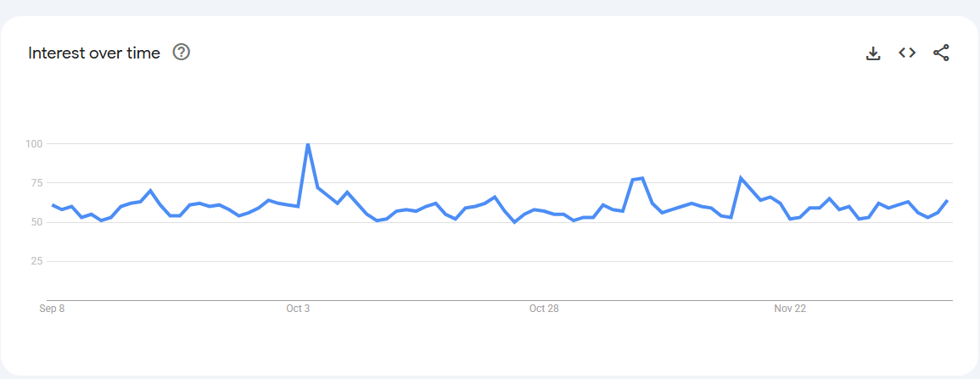Click the Oct 28 date label
The width and height of the screenshot is (980, 379).
544,309
